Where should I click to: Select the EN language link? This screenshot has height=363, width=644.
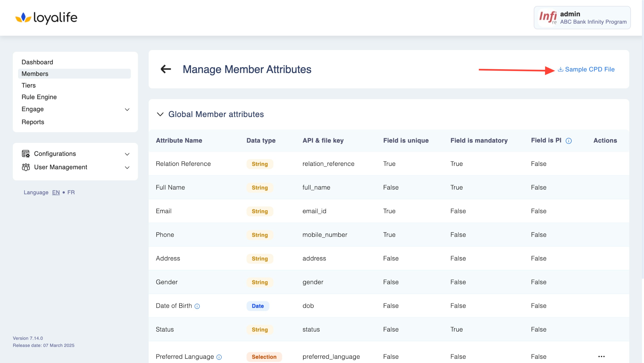click(56, 192)
